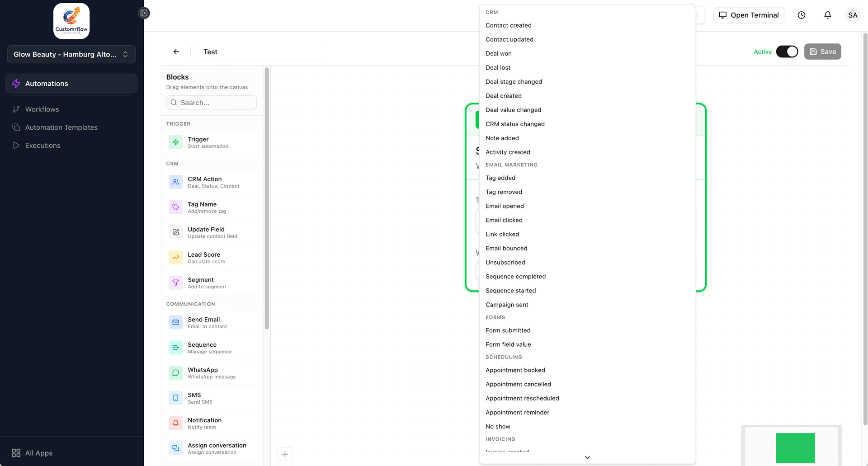
Task: Choose Deal stage changed trigger
Action: [x=514, y=82]
